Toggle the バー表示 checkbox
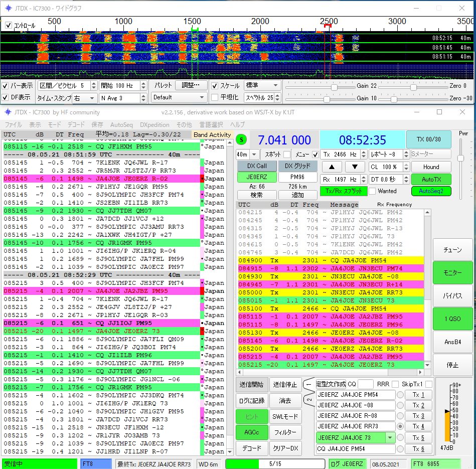476x469 pixels. (6, 86)
